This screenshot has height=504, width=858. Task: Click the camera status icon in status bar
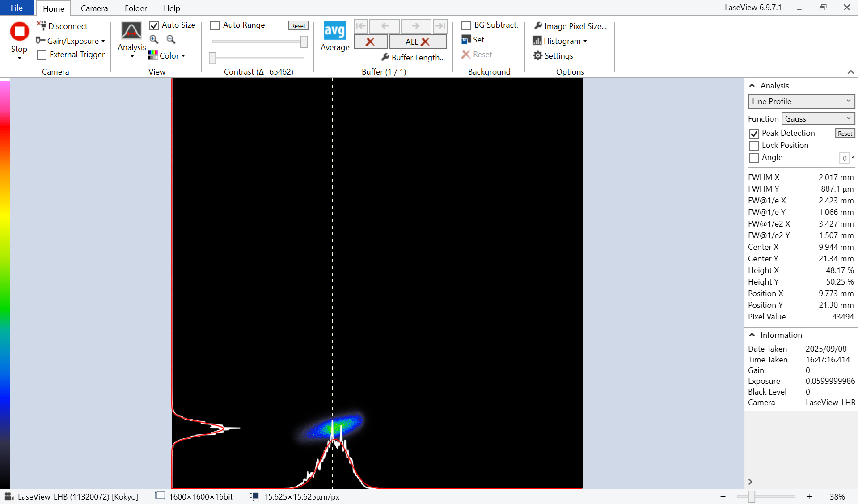click(x=9, y=496)
